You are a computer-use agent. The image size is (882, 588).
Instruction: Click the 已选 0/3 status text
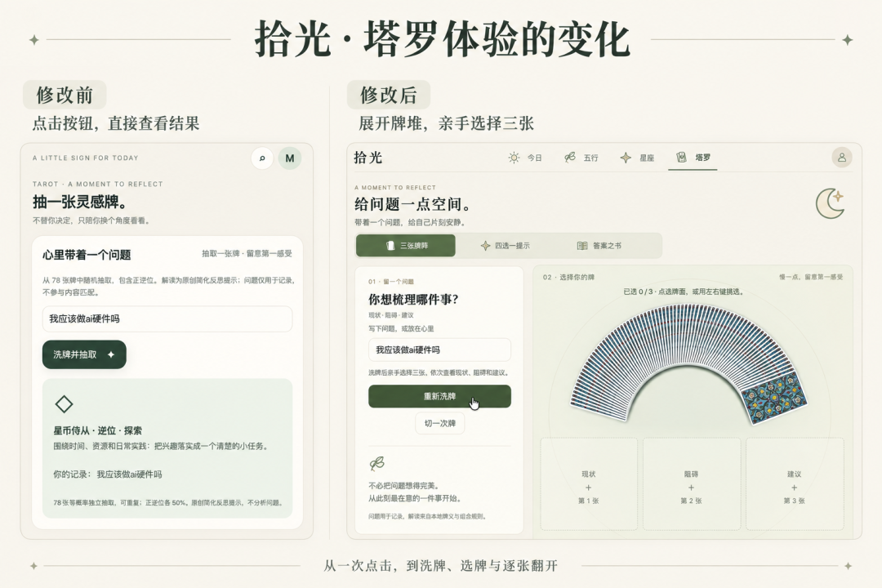[683, 292]
